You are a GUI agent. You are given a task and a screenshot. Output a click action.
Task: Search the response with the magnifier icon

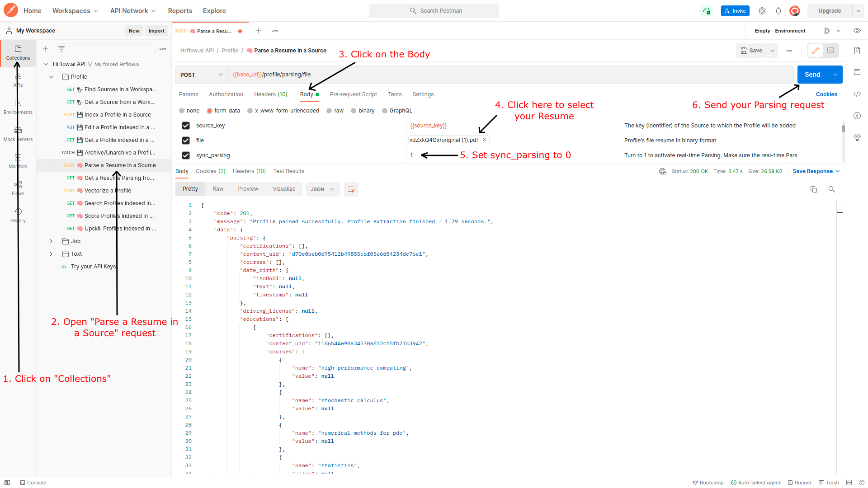point(831,189)
